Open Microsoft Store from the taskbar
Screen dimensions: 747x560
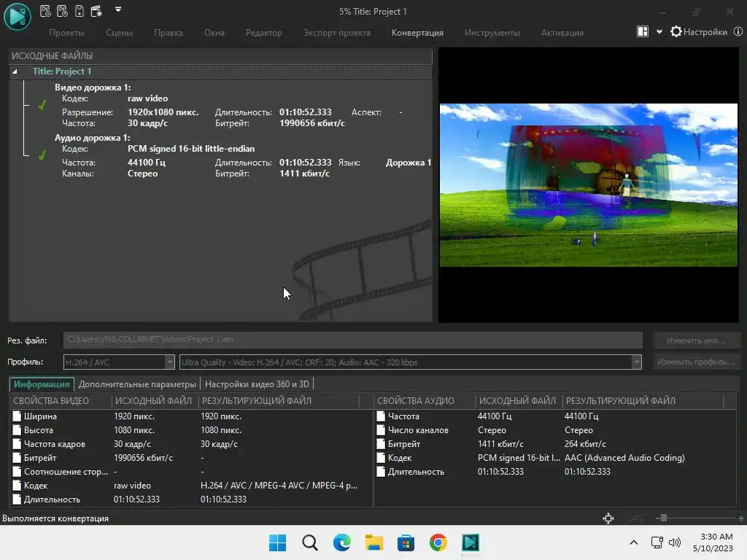pos(406,542)
